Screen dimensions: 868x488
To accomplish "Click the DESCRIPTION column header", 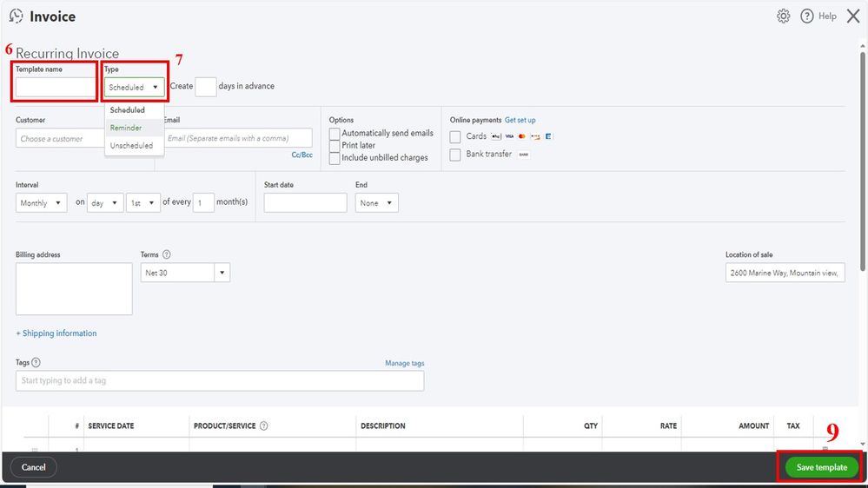I will (383, 426).
